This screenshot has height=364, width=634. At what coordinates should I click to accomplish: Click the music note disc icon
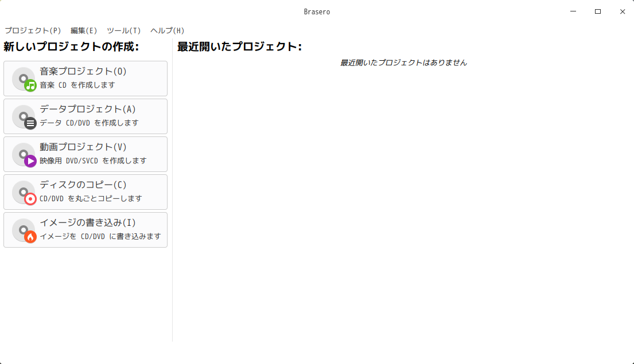coord(24,79)
